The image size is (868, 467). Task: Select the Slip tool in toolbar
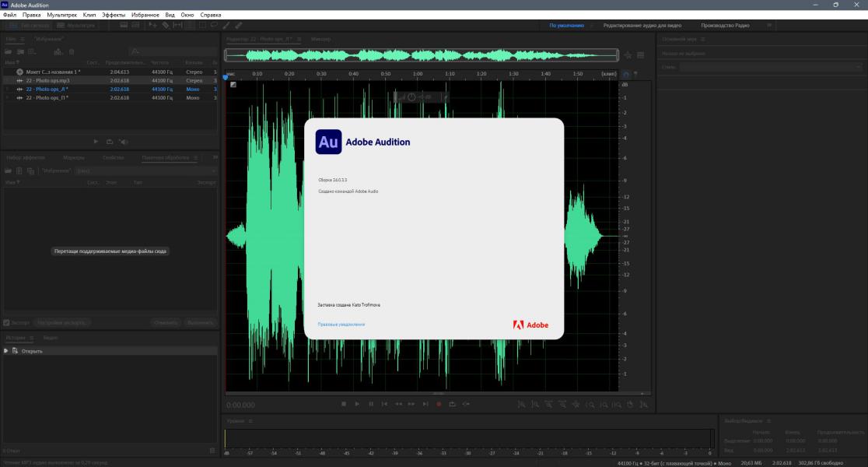point(177,26)
